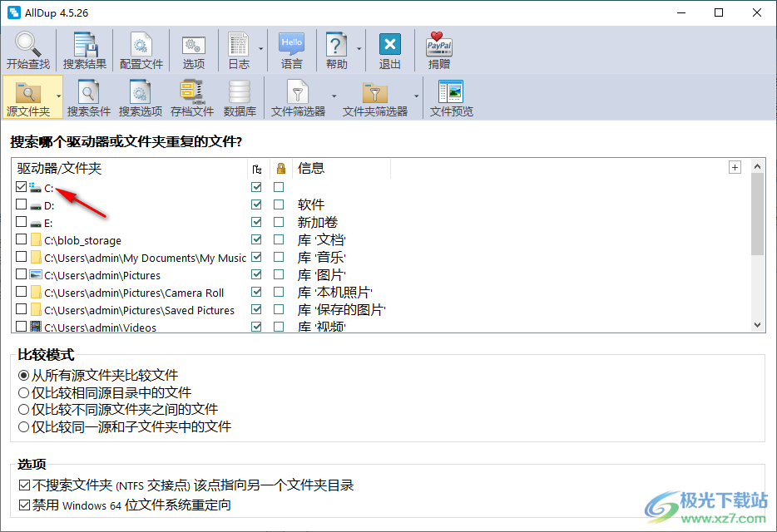Screen dimensions: 777x532
Task: Click the E: drive icon
Action: (x=35, y=223)
